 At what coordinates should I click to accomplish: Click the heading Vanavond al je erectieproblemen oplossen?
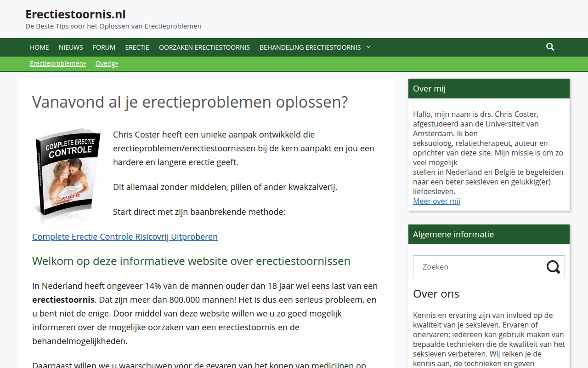(190, 102)
